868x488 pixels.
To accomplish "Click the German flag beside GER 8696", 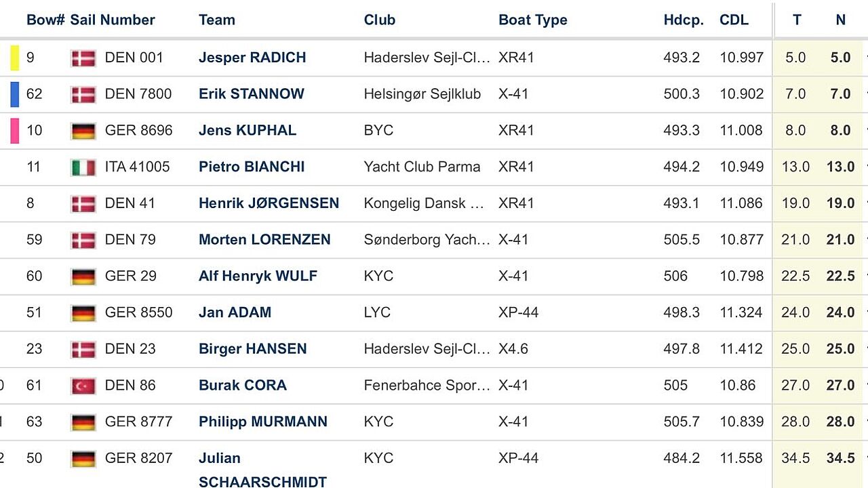I will 83,131.
